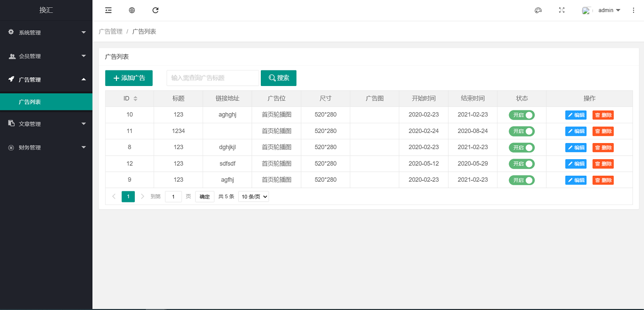
Task: Toggle status switch for ad ID 10
Action: pyautogui.click(x=522, y=115)
